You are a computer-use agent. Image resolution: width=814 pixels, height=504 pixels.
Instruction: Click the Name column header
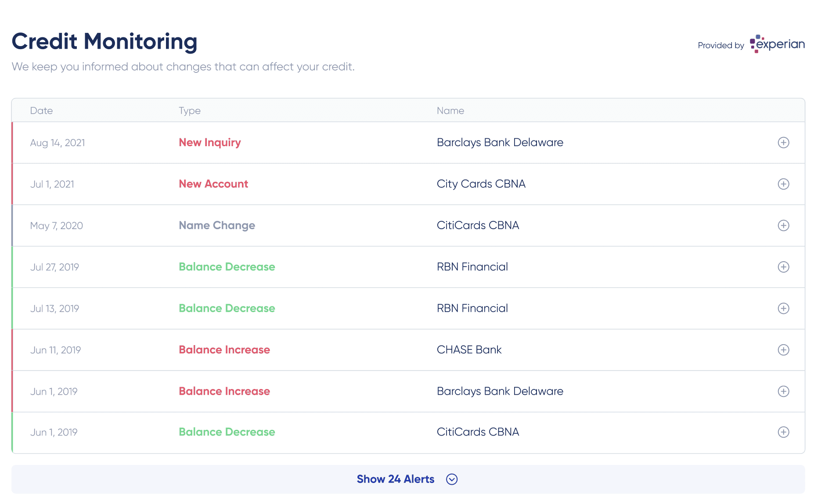(x=450, y=111)
